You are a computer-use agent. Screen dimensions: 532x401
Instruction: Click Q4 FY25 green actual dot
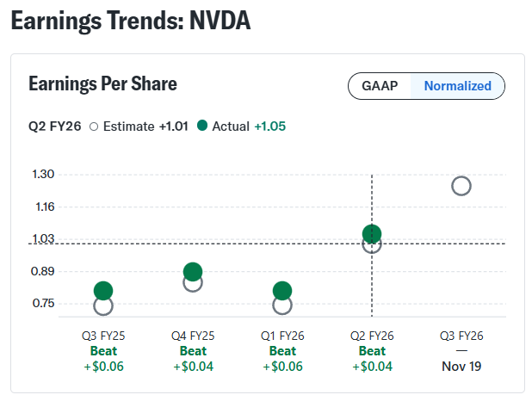(193, 272)
